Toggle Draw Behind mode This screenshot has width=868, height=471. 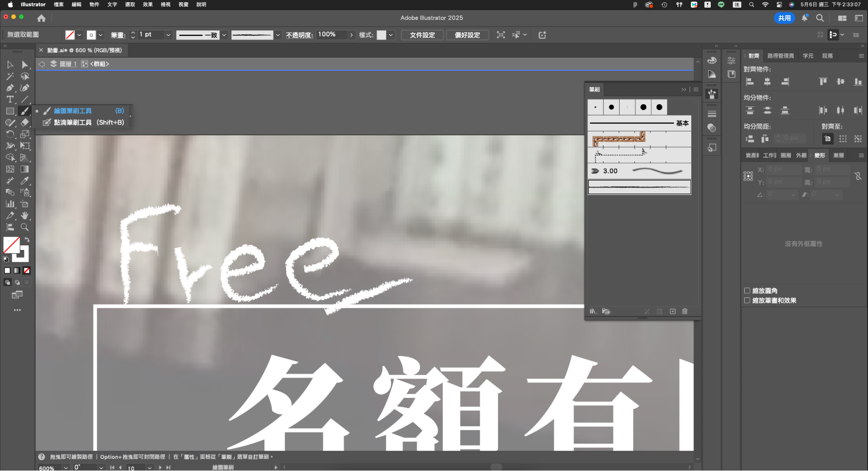(x=17, y=282)
